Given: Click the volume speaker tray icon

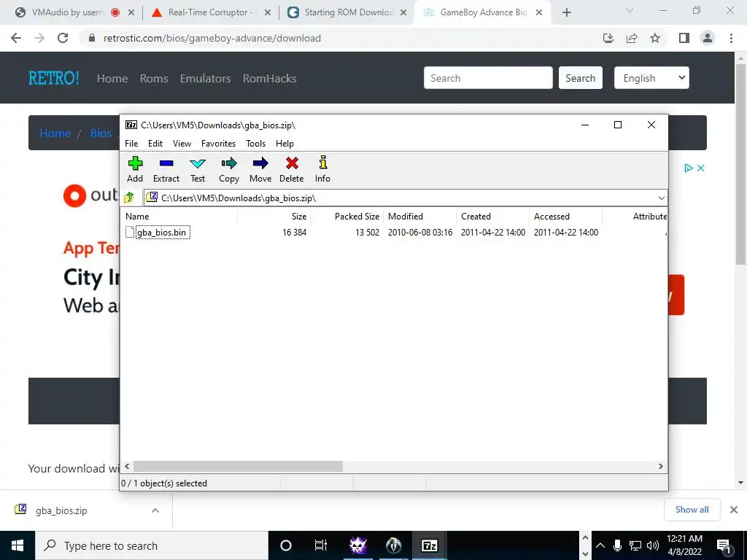Looking at the screenshot, I should tap(653, 545).
